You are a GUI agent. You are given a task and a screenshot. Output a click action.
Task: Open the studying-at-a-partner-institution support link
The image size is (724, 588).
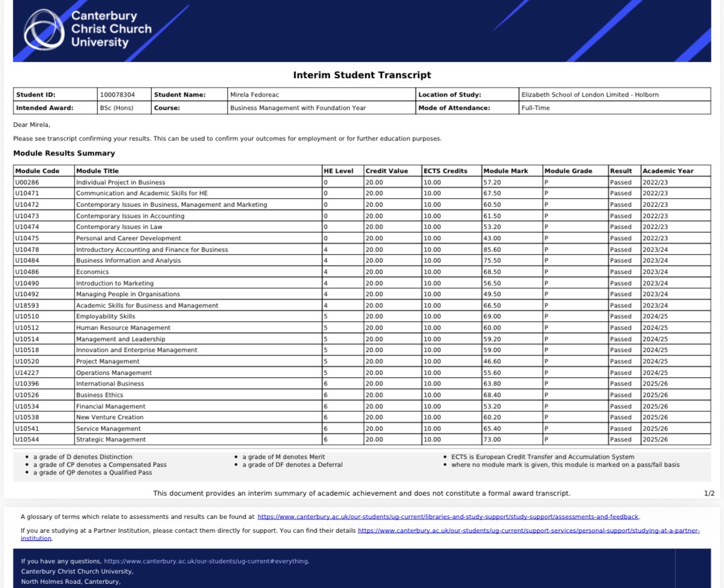[x=360, y=535]
